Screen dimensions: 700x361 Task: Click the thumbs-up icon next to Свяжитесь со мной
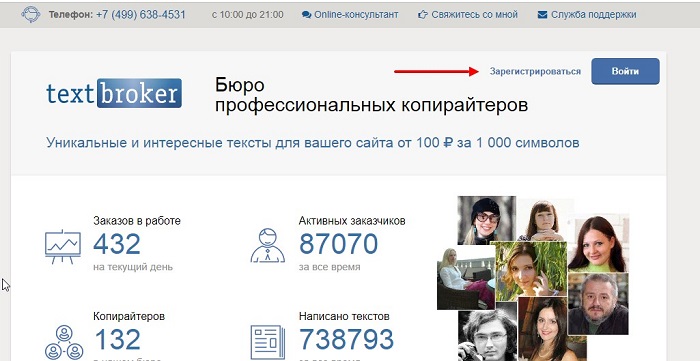click(x=423, y=15)
